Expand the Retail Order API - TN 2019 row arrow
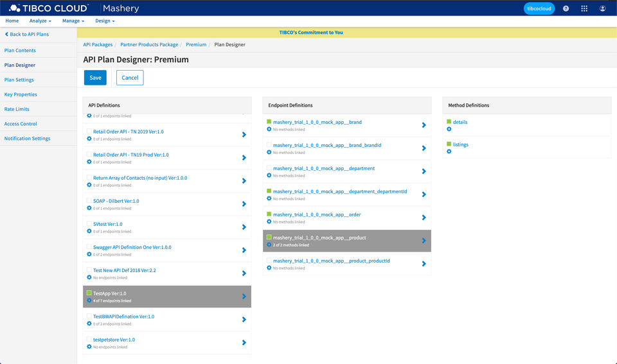Image resolution: width=617 pixels, height=364 pixels. (244, 135)
